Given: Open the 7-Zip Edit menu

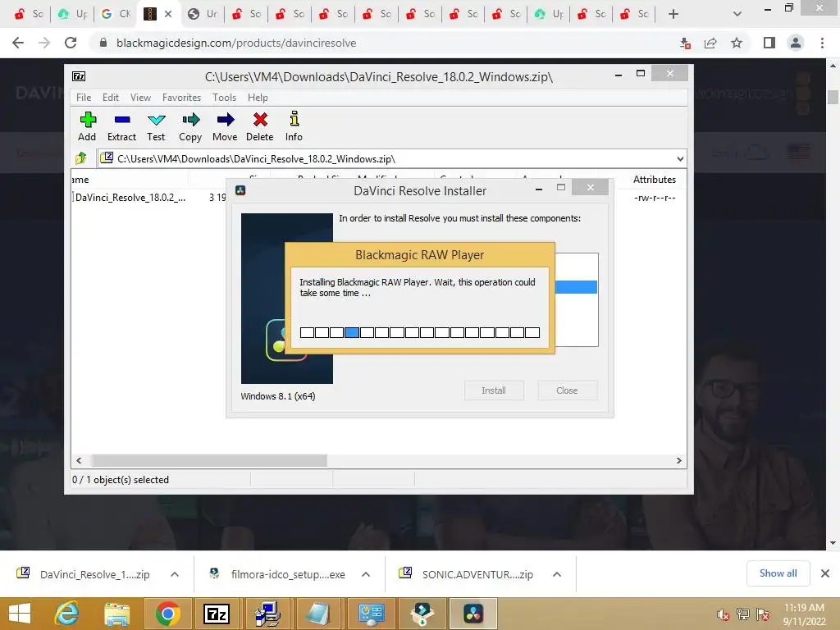Looking at the screenshot, I should [111, 98].
